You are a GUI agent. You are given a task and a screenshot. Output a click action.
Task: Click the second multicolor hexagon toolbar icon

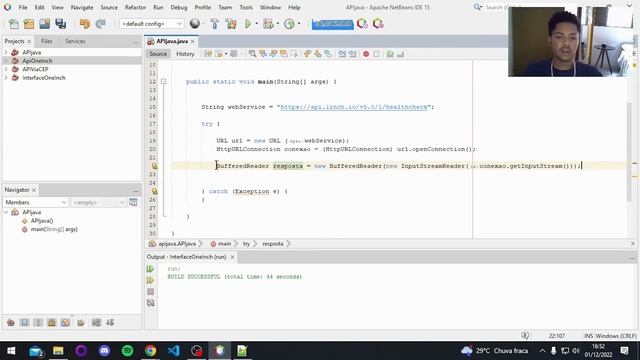pos(378,24)
